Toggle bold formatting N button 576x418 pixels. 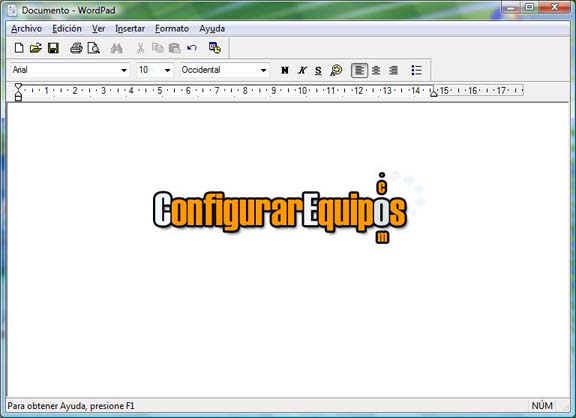(x=285, y=70)
